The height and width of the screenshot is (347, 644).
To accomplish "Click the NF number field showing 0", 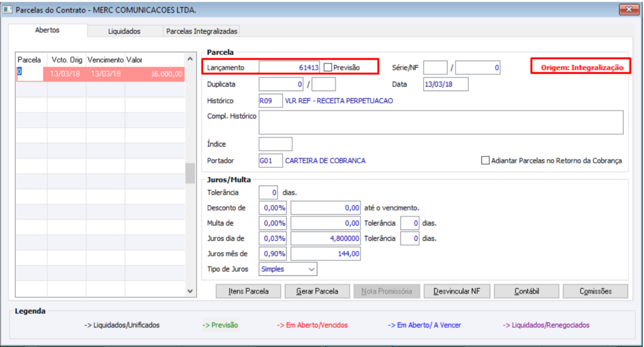I will (478, 67).
